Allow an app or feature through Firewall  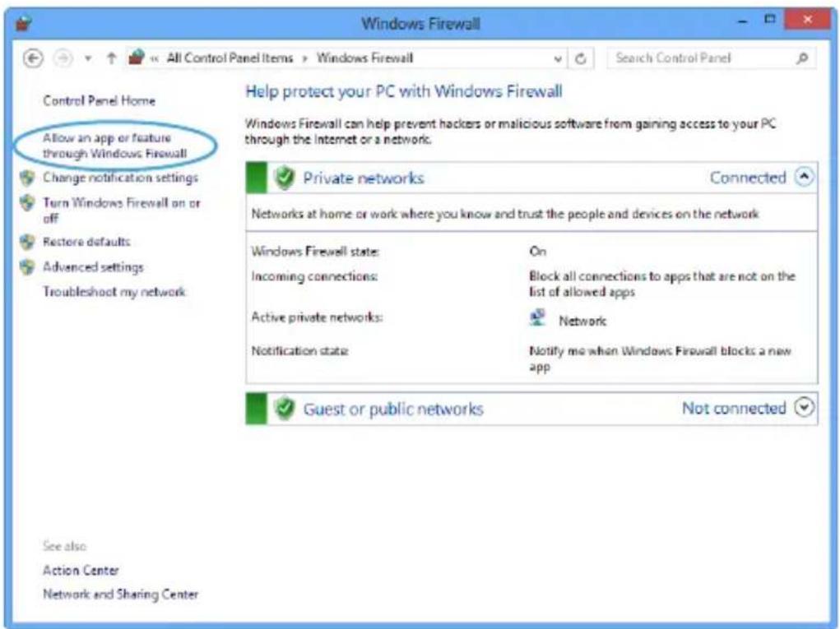114,146
